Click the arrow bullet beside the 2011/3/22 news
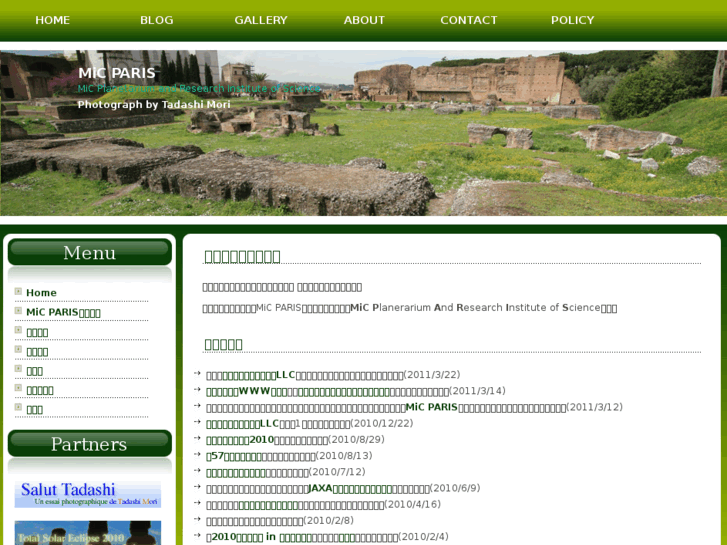Screen dimensions: 727x545 pyautogui.click(x=197, y=373)
